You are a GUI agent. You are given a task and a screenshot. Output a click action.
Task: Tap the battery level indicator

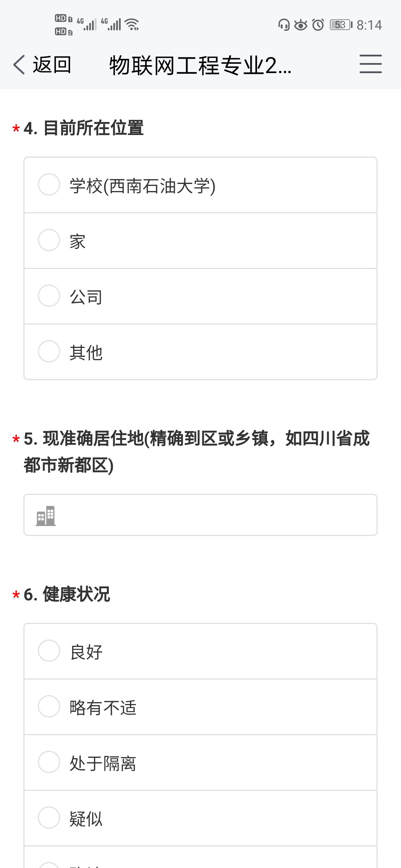click(341, 25)
